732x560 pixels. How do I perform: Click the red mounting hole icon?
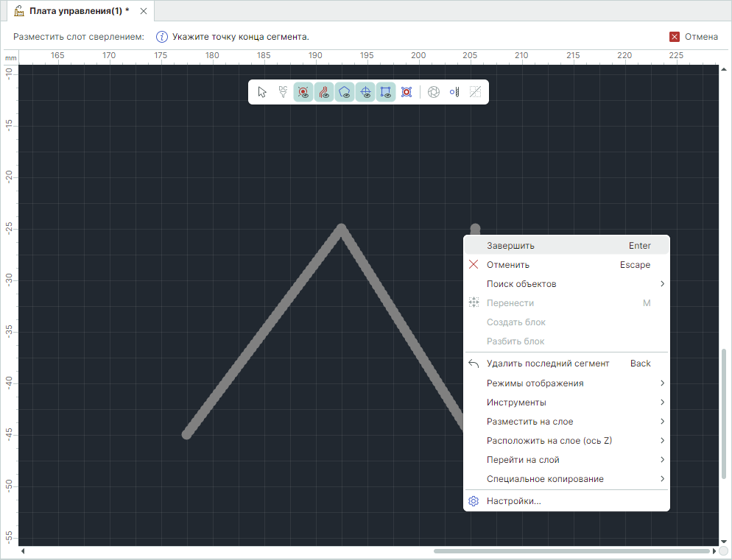pos(407,92)
